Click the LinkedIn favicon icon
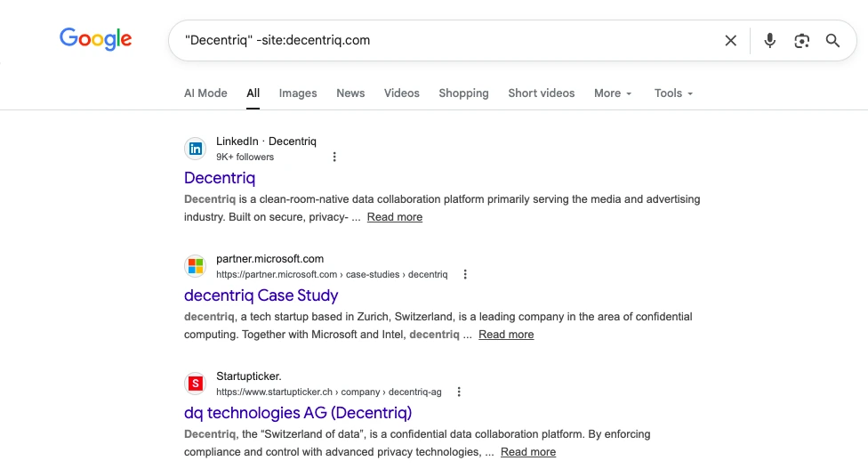868x469 pixels. pyautogui.click(x=195, y=149)
